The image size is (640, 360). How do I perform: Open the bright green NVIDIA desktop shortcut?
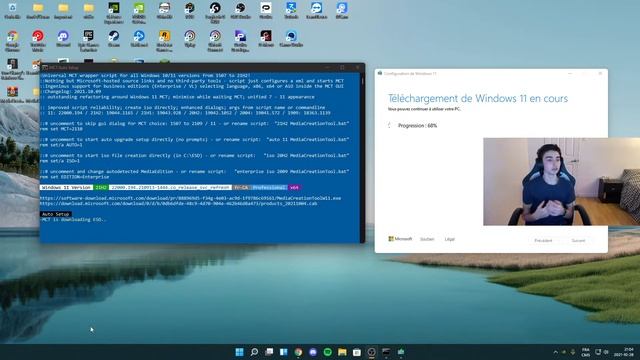pos(139,12)
